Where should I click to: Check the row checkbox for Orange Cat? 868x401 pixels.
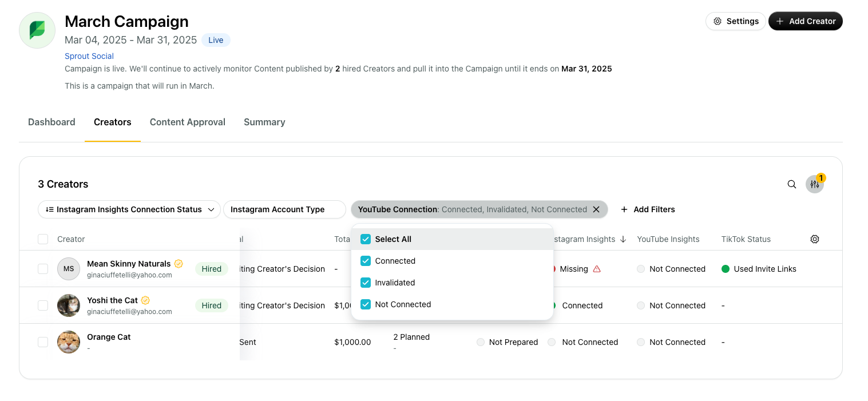pyautogui.click(x=43, y=342)
